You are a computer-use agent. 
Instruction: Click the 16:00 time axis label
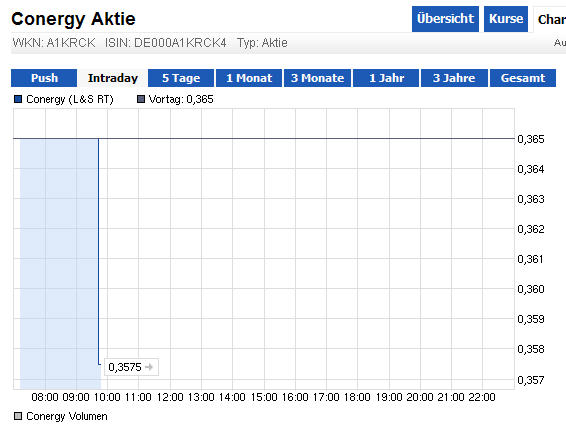pyautogui.click(x=295, y=397)
